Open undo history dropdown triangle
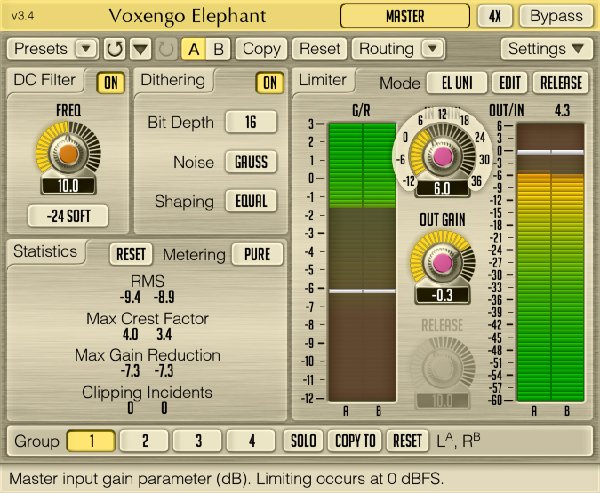 140,49
